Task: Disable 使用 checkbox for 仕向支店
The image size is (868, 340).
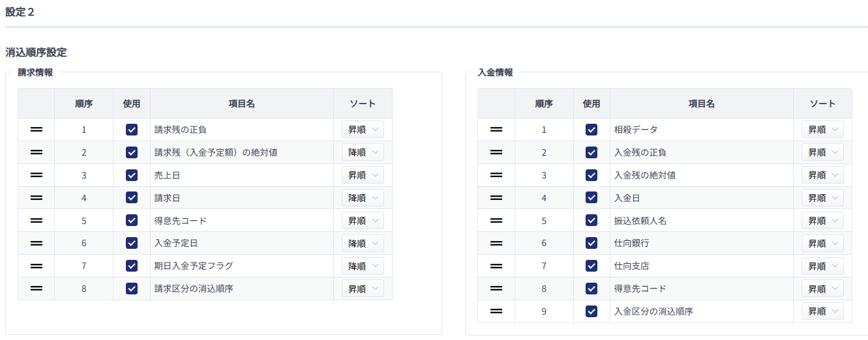Action: coord(591,266)
